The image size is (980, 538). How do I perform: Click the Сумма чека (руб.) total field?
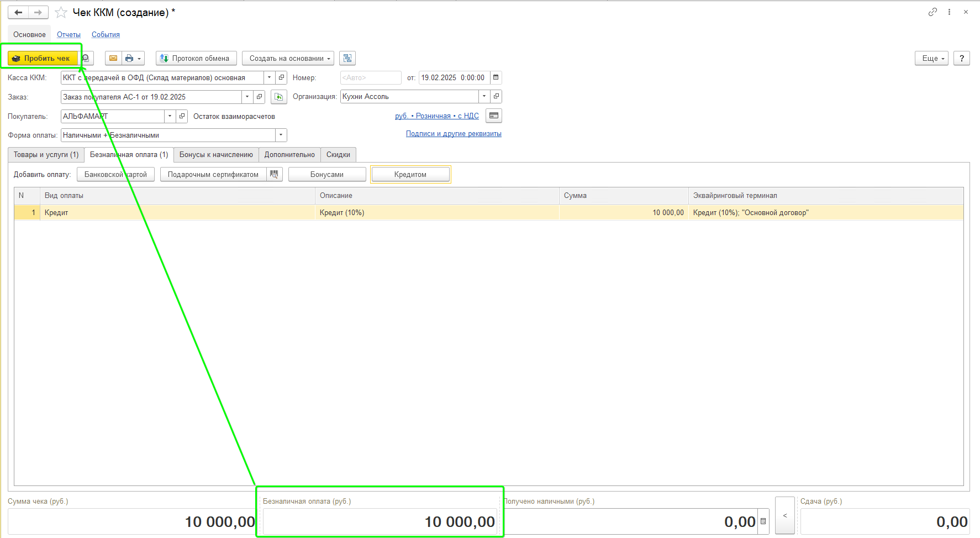click(131, 521)
